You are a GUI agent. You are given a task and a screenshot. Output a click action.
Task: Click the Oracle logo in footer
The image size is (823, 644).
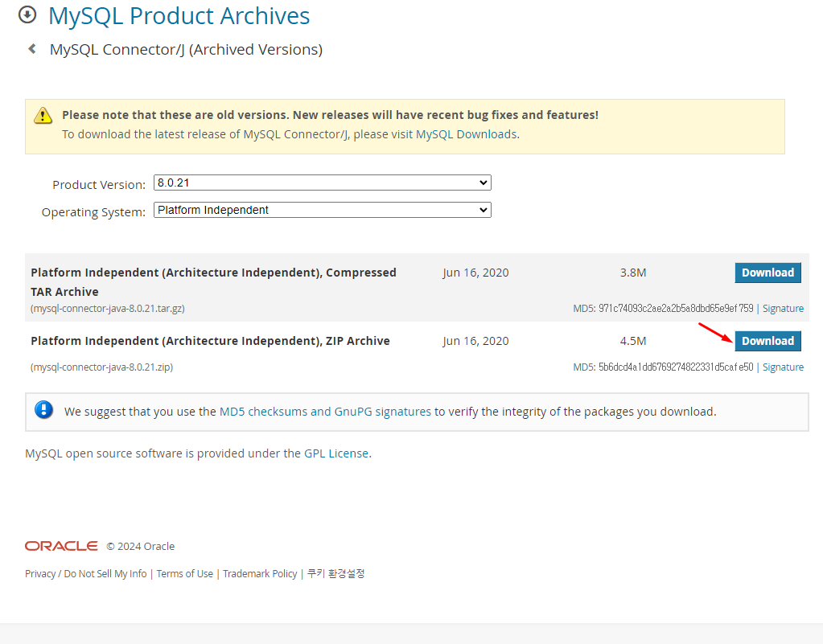[x=61, y=546]
